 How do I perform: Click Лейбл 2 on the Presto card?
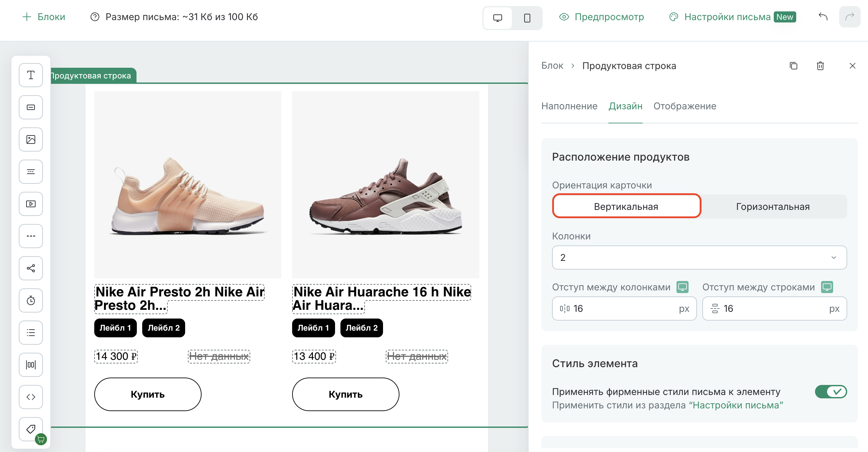coord(163,328)
